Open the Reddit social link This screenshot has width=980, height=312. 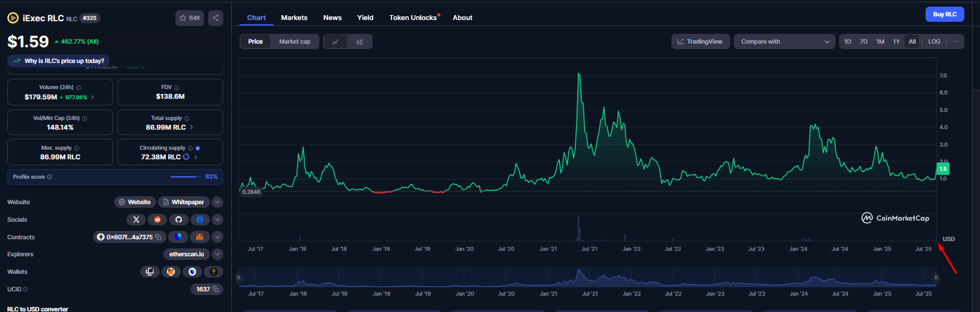(x=157, y=219)
